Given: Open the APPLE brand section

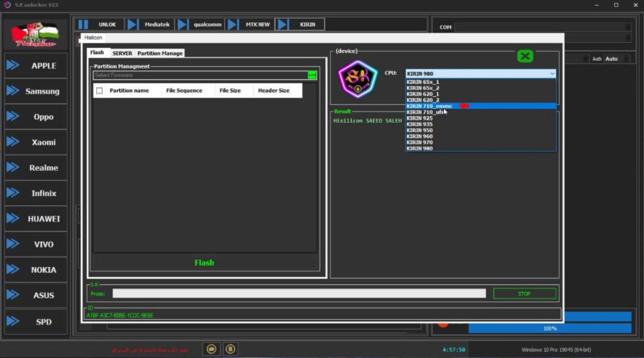Looking at the screenshot, I should pyautogui.click(x=36, y=66).
